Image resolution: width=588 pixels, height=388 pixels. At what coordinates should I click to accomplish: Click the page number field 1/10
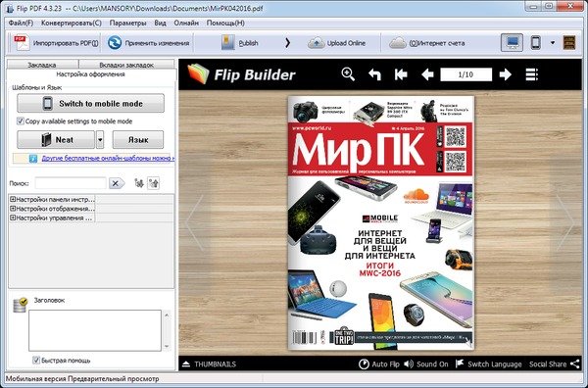tap(466, 74)
